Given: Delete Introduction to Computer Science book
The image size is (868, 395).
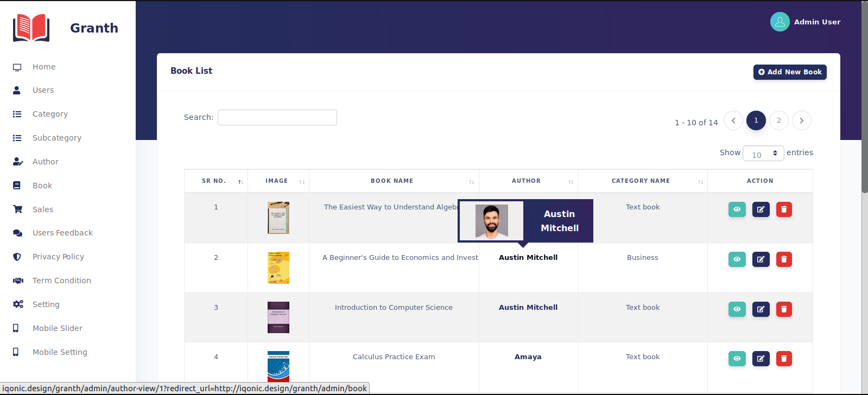Looking at the screenshot, I should click(784, 309).
